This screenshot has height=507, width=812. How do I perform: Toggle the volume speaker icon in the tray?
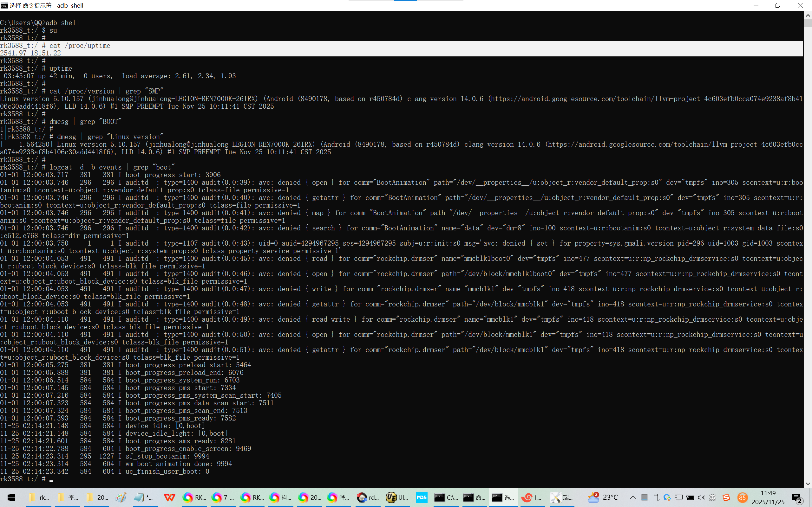click(701, 497)
